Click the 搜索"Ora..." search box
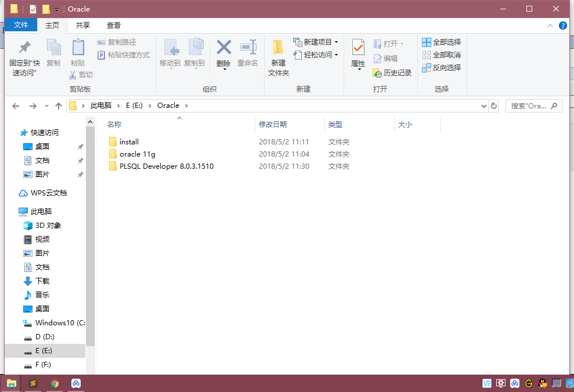 click(534, 106)
